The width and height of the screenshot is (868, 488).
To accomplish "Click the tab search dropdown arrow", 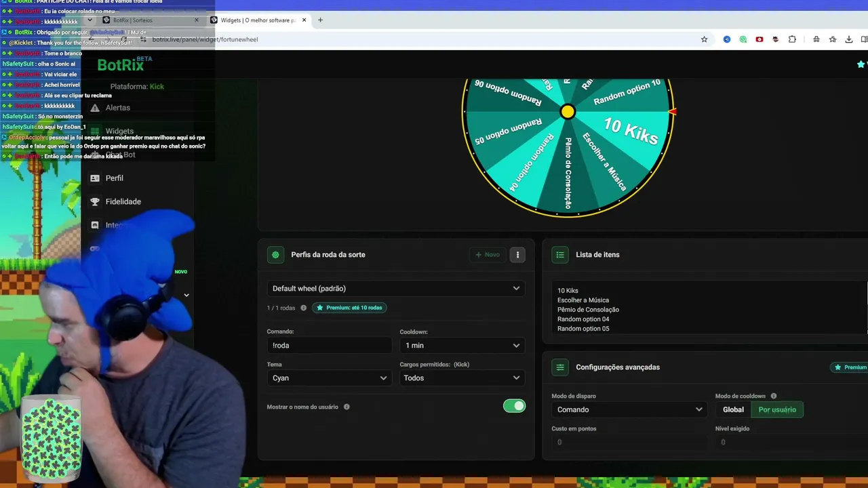I will [89, 20].
